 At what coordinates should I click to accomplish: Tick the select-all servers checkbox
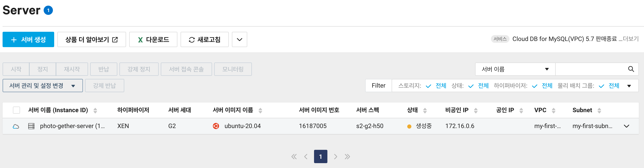[16, 110]
